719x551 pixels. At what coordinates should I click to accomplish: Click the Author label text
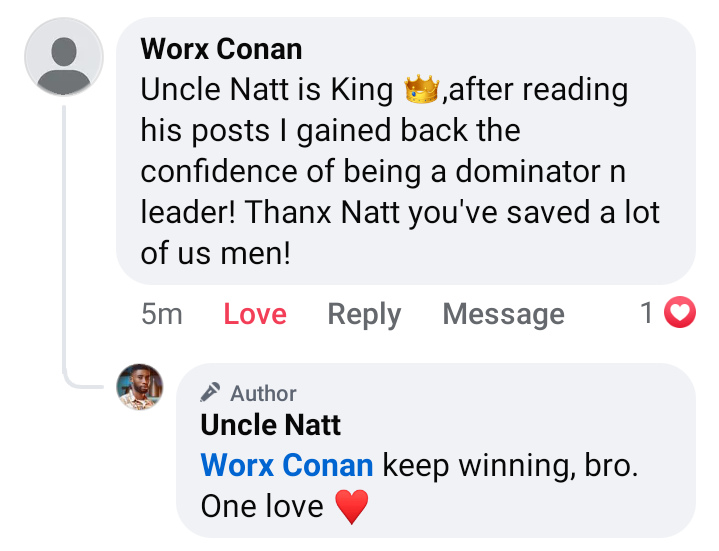point(263,393)
